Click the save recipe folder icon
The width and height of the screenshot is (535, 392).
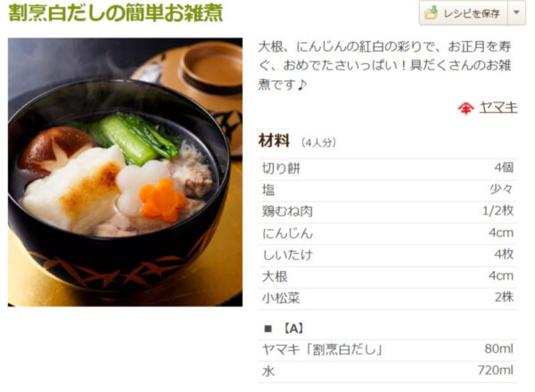[x=431, y=12]
